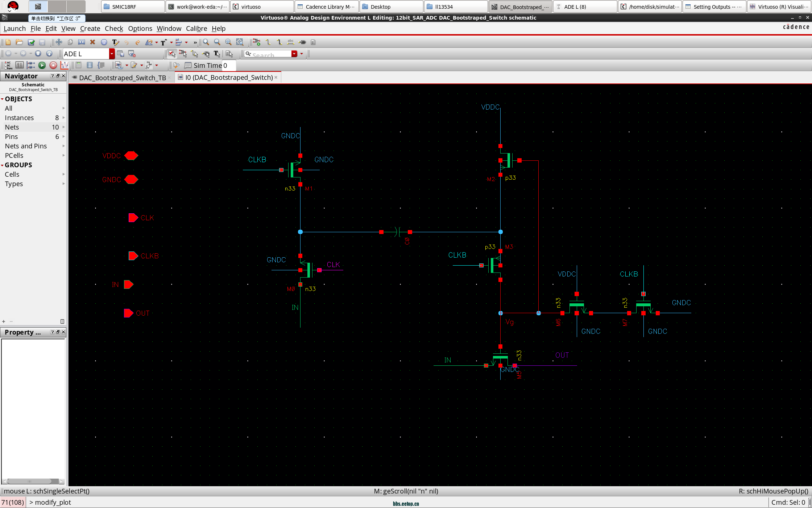Expand the Instances row arrow in Navigator

tap(63, 118)
